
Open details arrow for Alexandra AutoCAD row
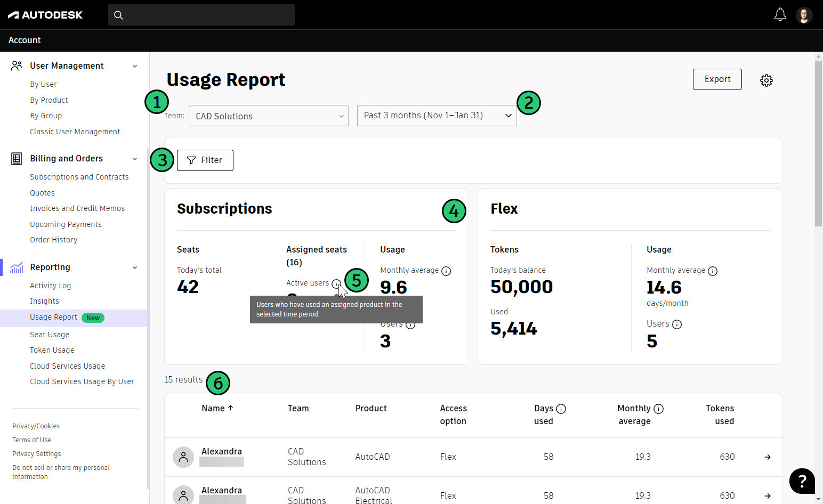768,457
